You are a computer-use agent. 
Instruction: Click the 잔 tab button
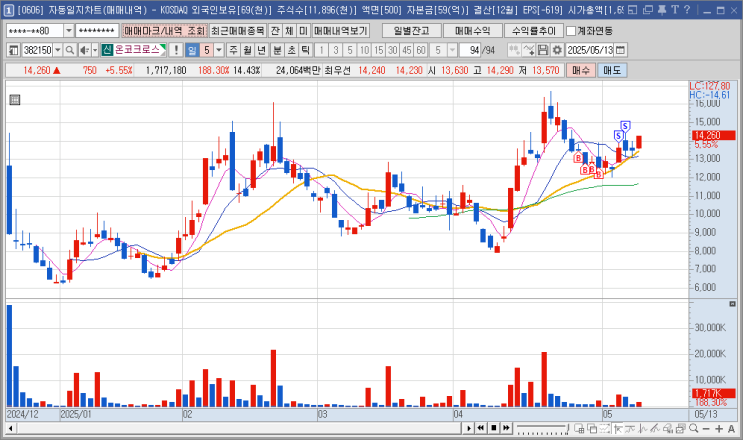[x=275, y=31]
